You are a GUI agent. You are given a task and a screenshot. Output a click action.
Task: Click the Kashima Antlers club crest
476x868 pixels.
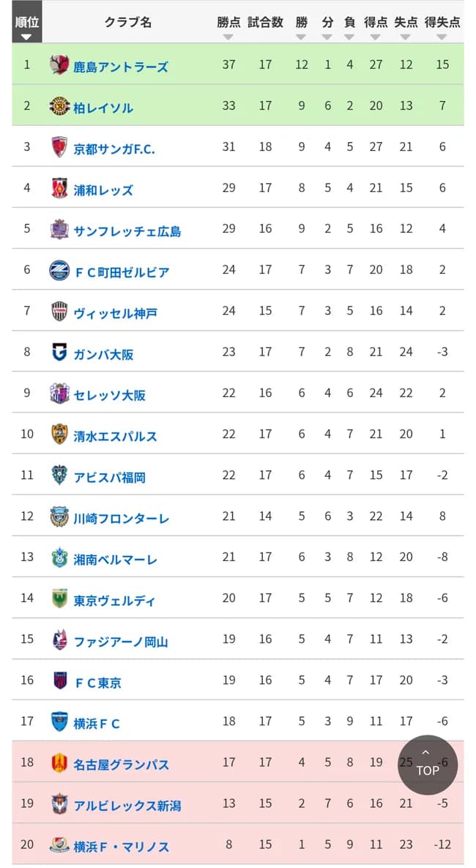point(58,63)
